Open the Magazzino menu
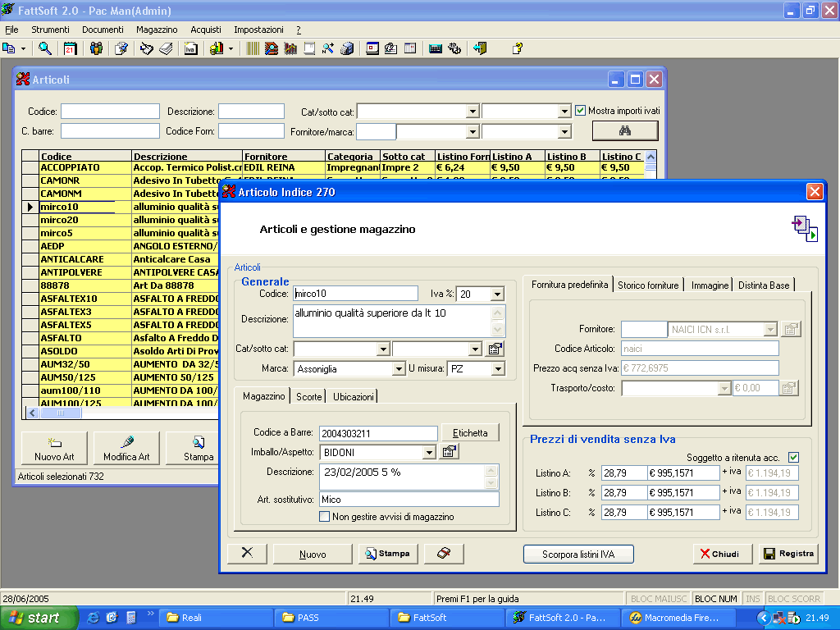 (157, 30)
